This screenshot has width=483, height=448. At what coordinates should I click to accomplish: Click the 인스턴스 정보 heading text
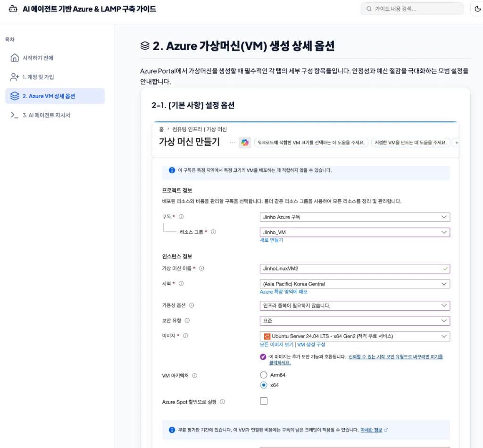click(177, 256)
